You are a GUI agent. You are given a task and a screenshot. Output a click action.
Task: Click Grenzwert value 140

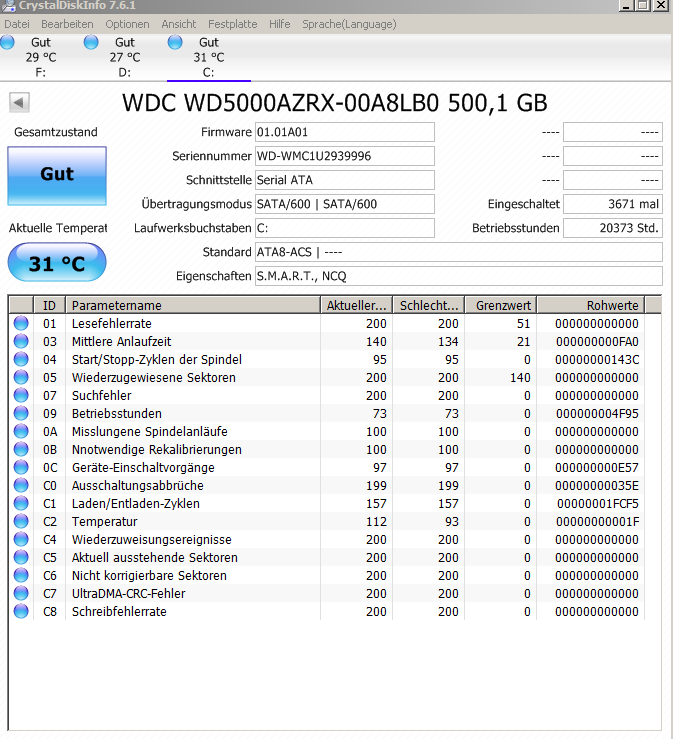tap(520, 378)
